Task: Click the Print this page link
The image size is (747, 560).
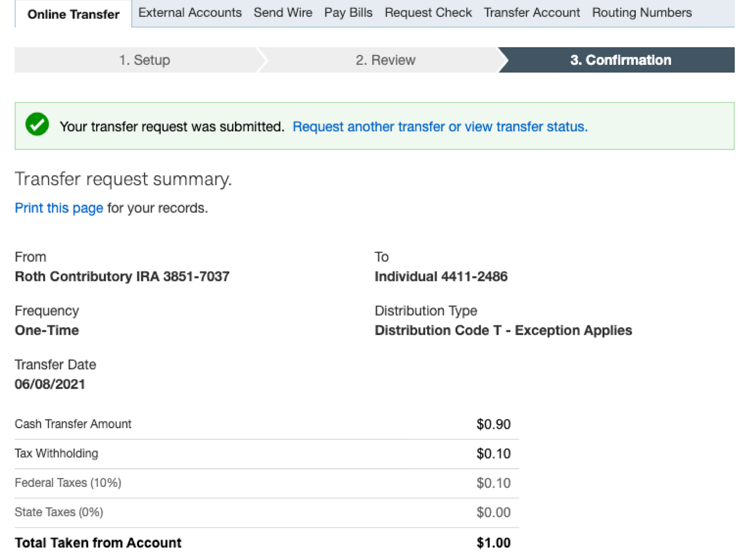Action: click(59, 208)
